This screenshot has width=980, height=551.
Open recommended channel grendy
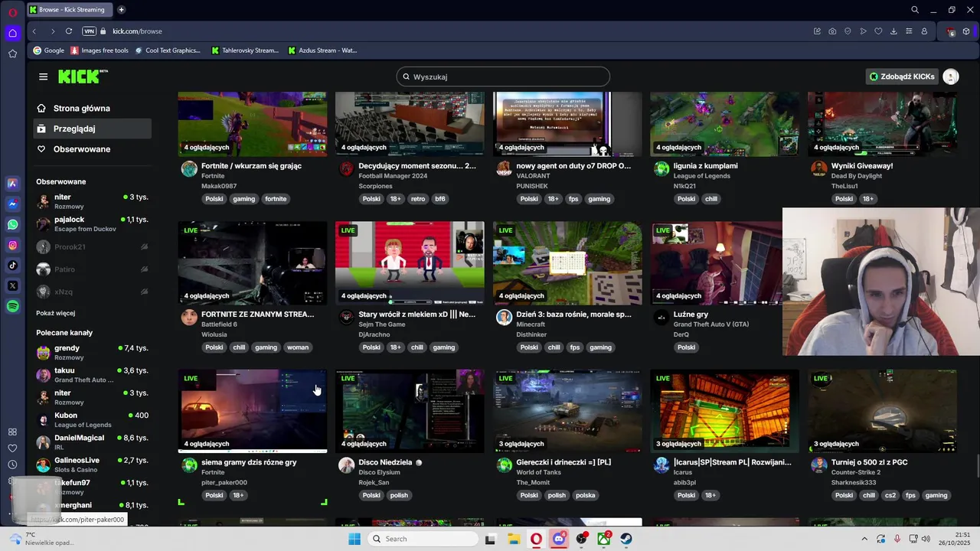pos(93,352)
